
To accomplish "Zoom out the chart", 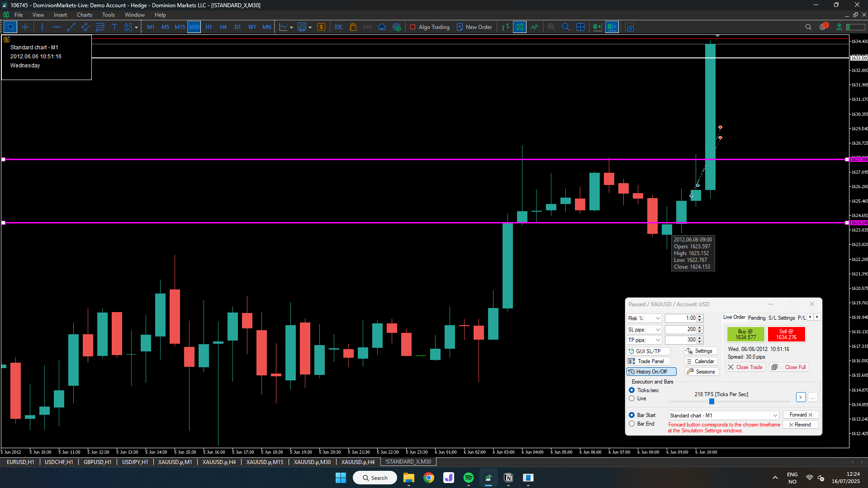I will pos(566,27).
